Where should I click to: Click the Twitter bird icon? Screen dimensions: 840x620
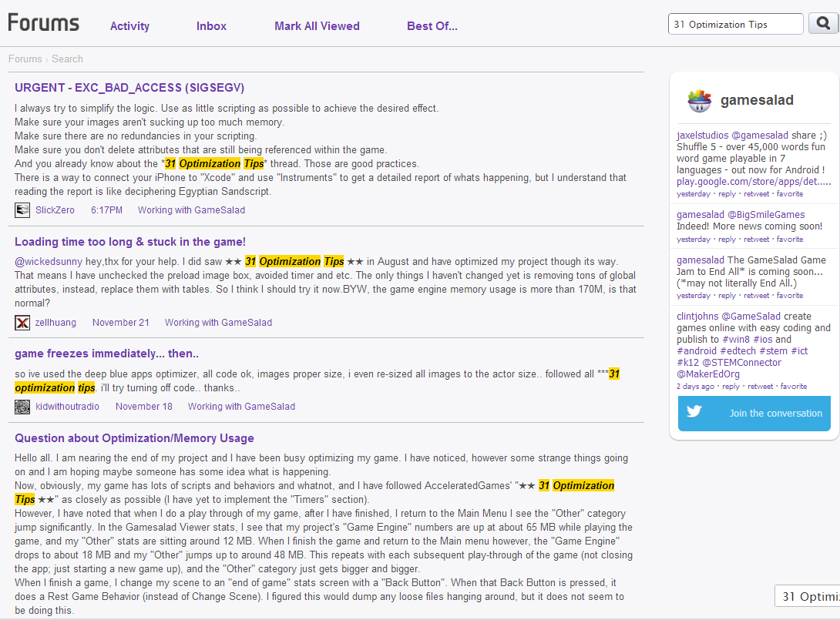[x=694, y=411]
